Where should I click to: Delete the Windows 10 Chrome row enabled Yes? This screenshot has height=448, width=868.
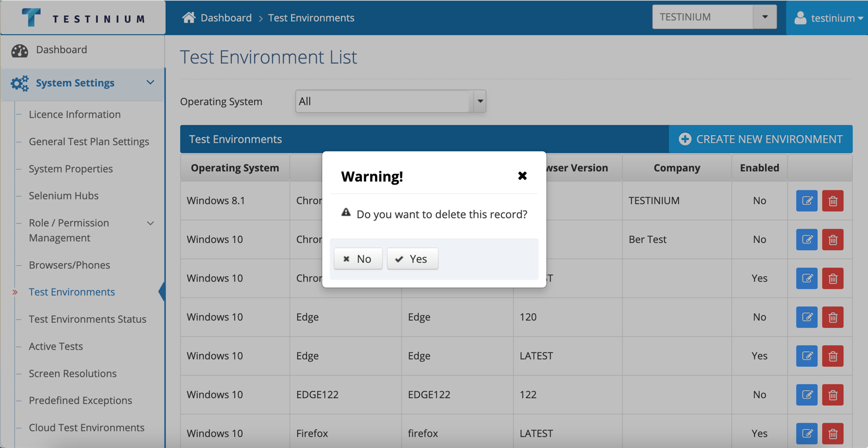click(833, 278)
